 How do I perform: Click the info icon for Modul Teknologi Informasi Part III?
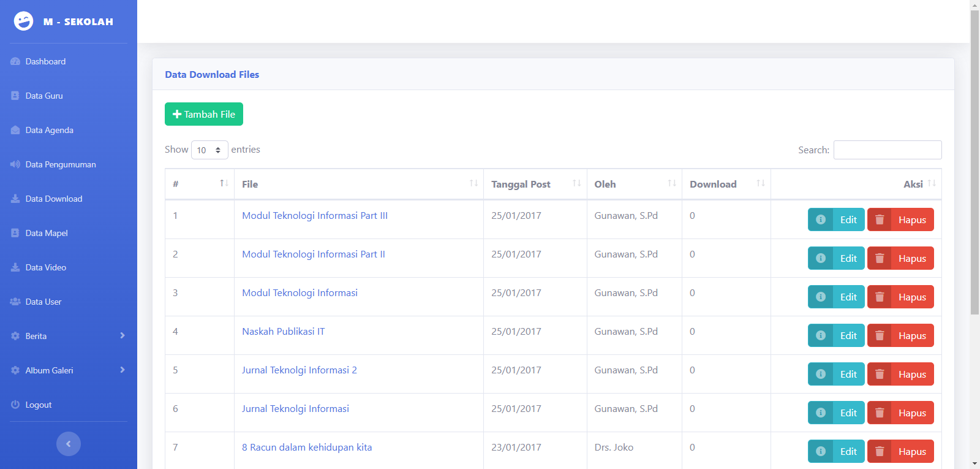tap(821, 219)
